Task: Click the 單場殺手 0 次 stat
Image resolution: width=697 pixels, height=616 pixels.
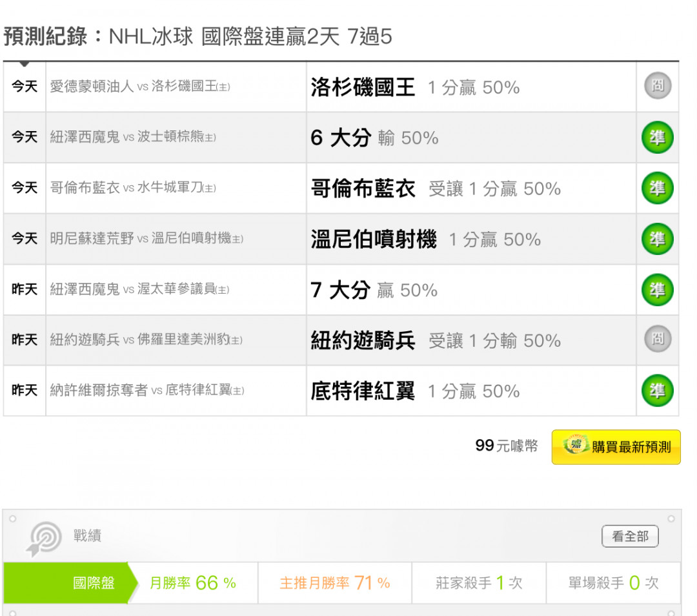Action: [x=613, y=583]
